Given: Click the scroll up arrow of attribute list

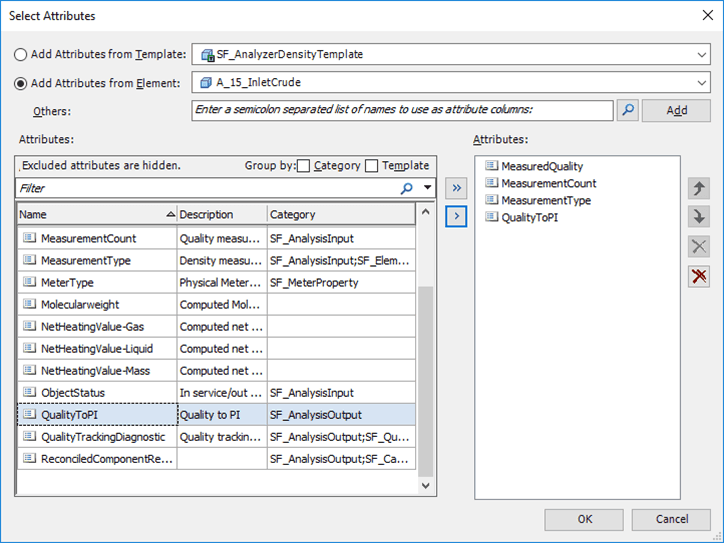Looking at the screenshot, I should 426,212.
